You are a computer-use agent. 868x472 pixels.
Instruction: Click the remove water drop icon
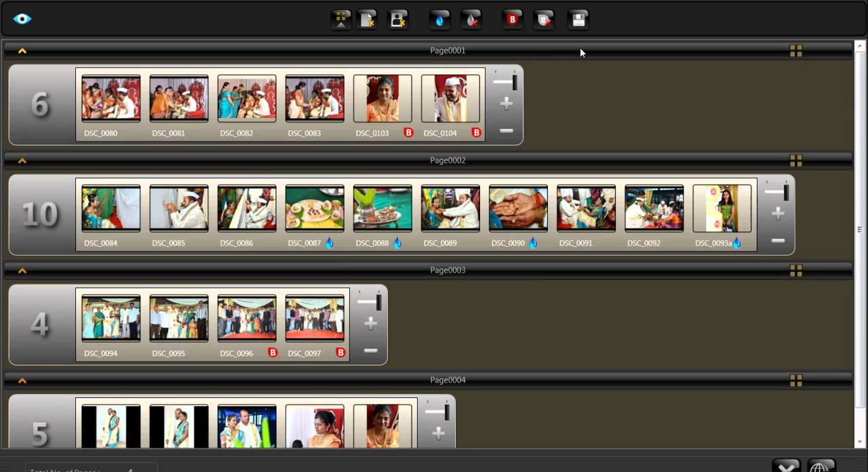[x=471, y=20]
